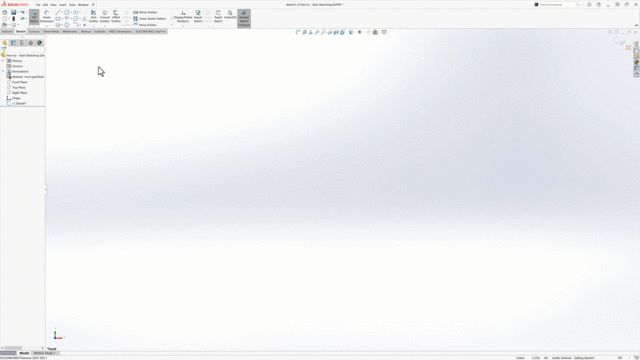Click the Trim Entities tool

point(93,16)
